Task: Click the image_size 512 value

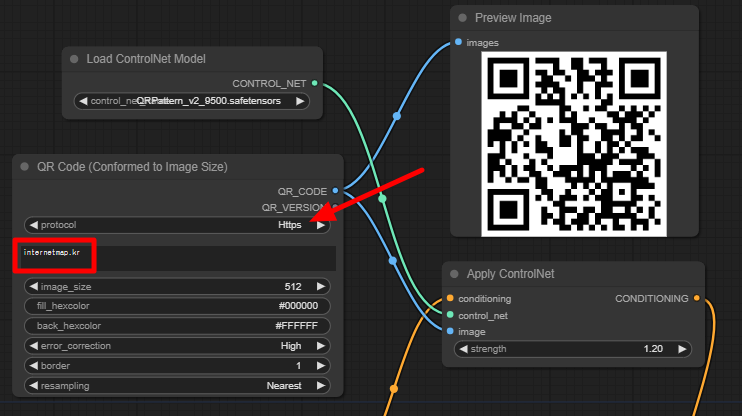Action: click(x=293, y=286)
